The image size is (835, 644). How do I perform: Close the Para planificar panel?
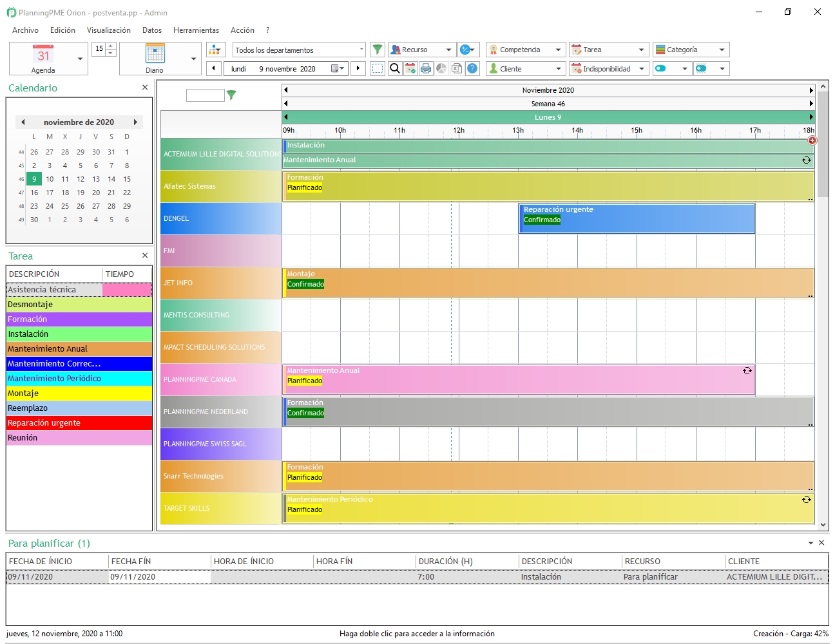821,543
